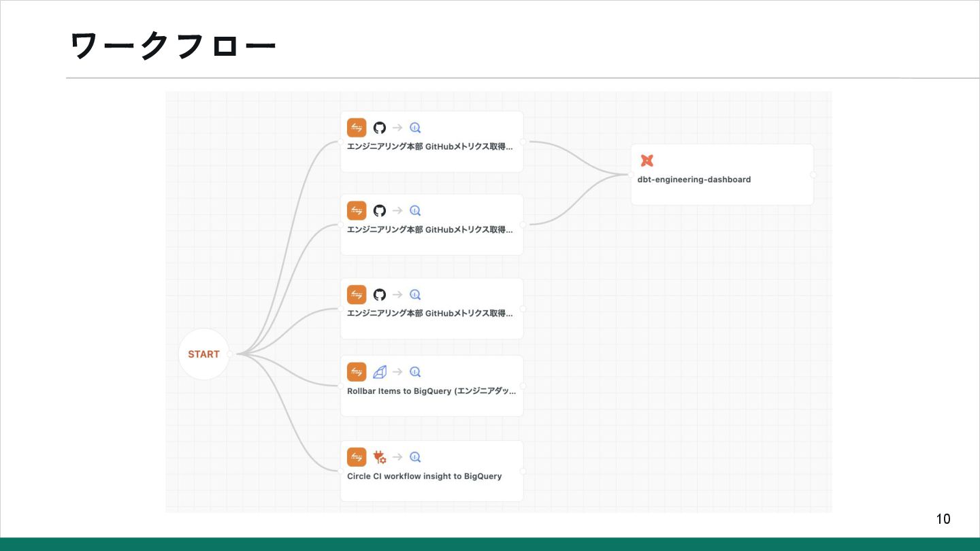
Task: Click input port of Circle CI node
Action: [340, 471]
